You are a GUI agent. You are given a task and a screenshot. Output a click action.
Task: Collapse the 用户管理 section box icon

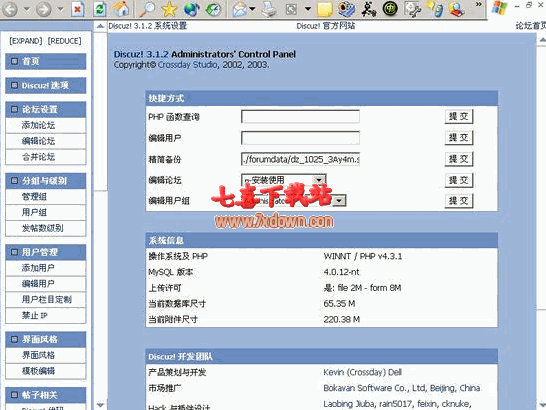point(14,252)
